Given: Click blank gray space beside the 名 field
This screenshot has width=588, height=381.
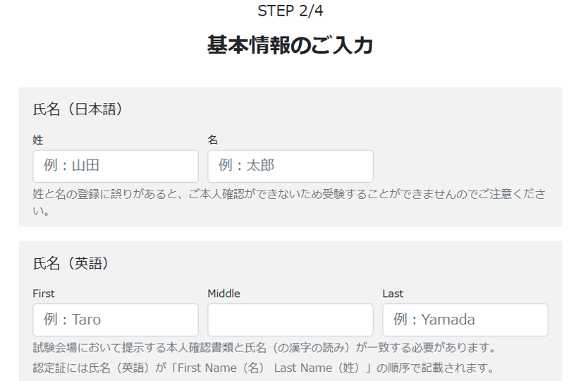Looking at the screenshot, I should click(x=465, y=167).
